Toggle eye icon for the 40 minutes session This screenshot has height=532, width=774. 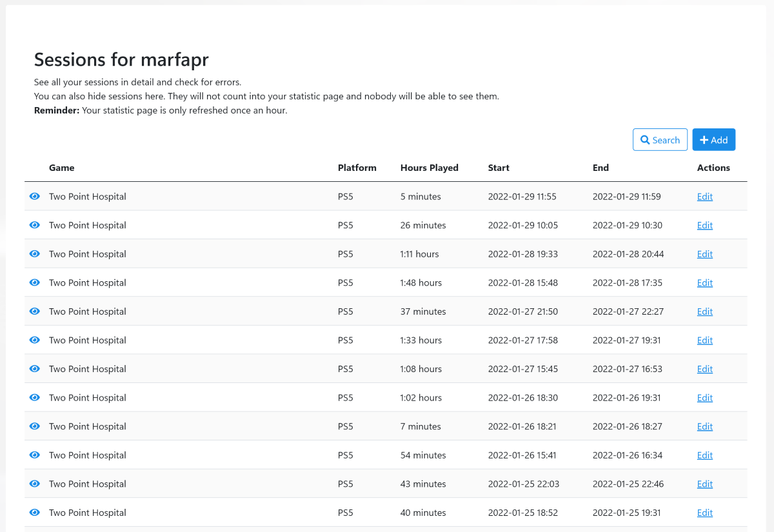pyautogui.click(x=35, y=512)
